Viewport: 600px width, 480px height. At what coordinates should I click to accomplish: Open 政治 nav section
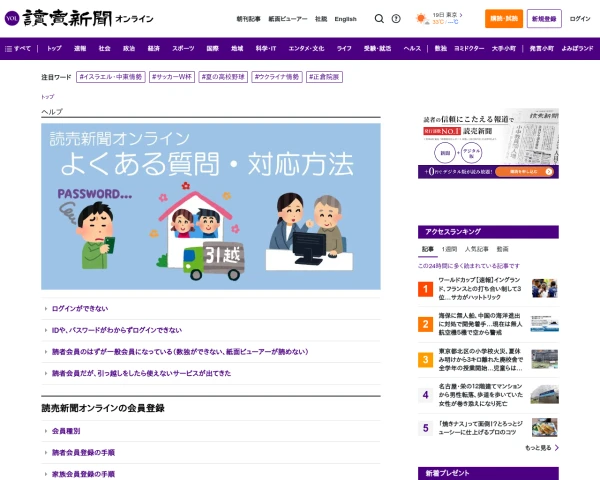click(x=129, y=48)
